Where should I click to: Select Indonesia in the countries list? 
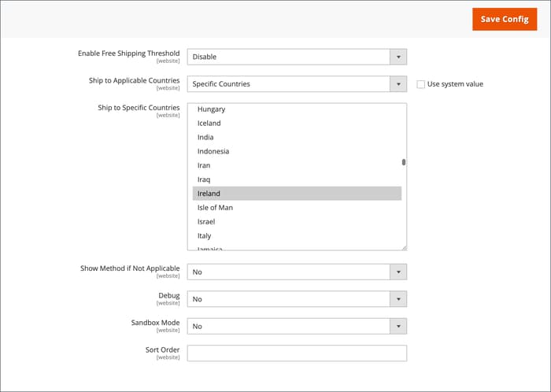point(213,151)
